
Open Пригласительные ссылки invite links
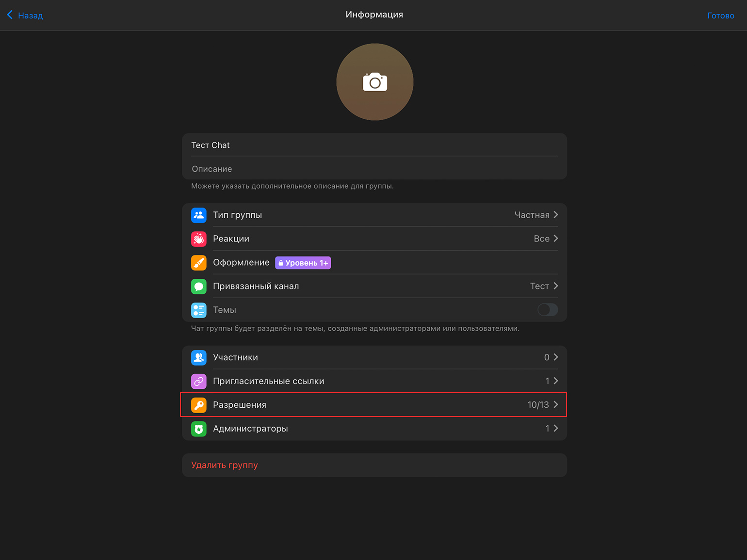(374, 381)
